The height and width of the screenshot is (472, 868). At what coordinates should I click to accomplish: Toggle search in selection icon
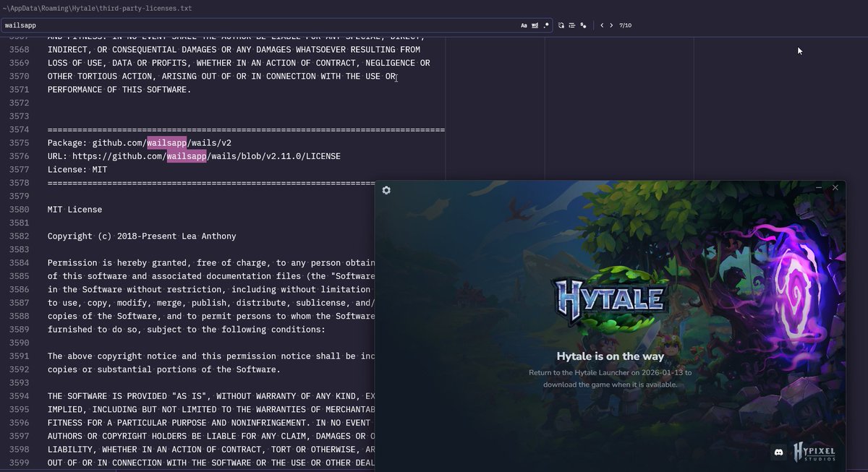pyautogui.click(x=572, y=25)
